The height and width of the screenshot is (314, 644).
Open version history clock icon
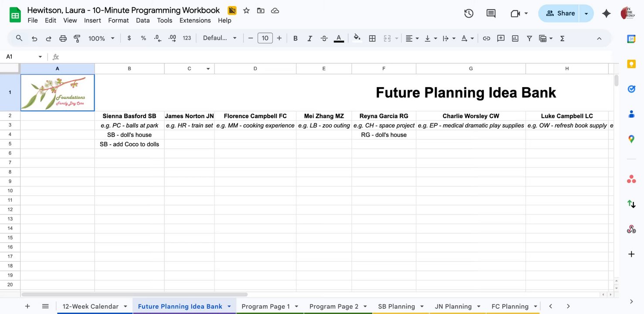click(x=469, y=14)
